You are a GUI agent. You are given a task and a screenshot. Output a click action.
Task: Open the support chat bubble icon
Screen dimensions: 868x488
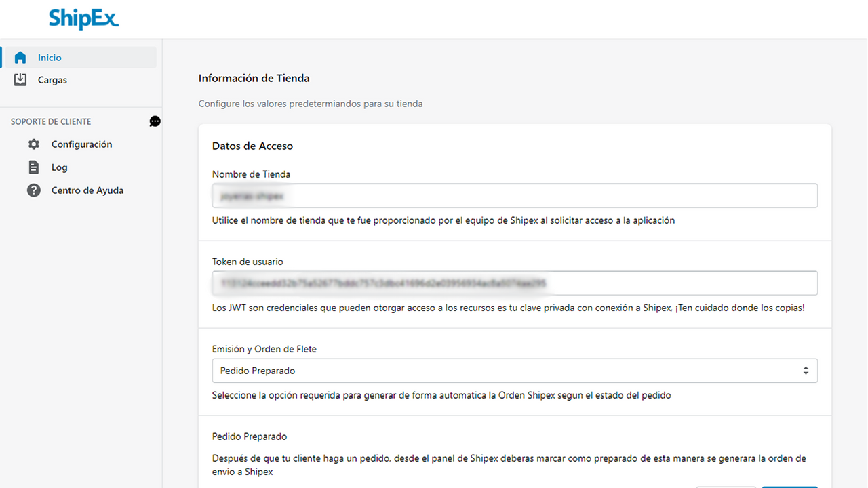tap(155, 121)
